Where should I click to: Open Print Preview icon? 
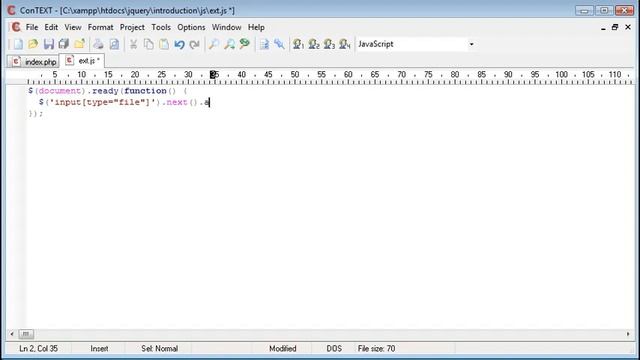(x=114, y=44)
